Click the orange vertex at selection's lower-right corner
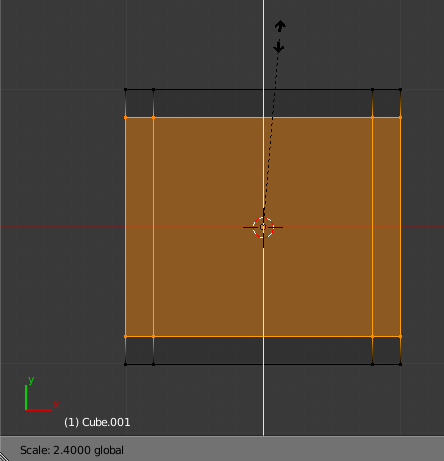The width and height of the screenshot is (444, 461). click(400, 337)
